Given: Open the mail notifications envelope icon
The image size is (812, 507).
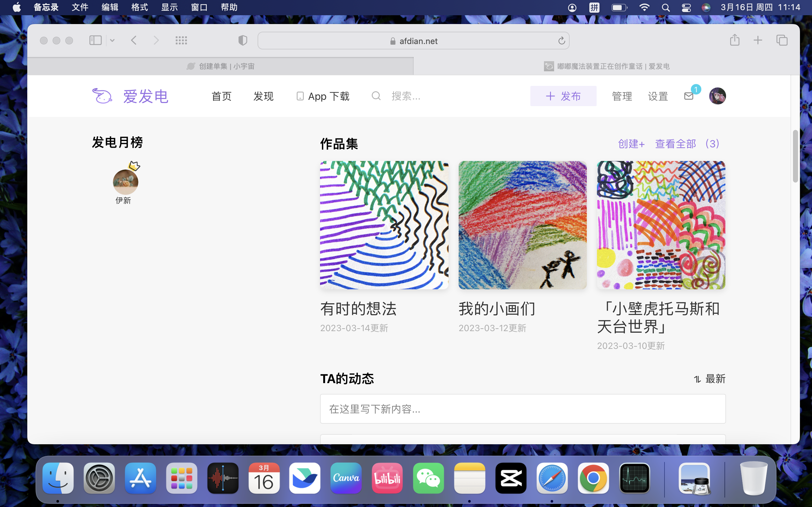Looking at the screenshot, I should point(689,96).
